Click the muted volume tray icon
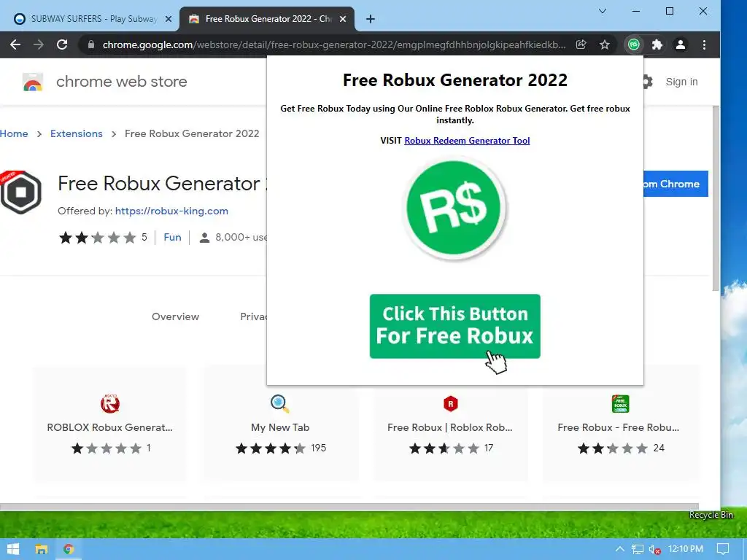Image resolution: width=747 pixels, height=560 pixels. tap(654, 549)
